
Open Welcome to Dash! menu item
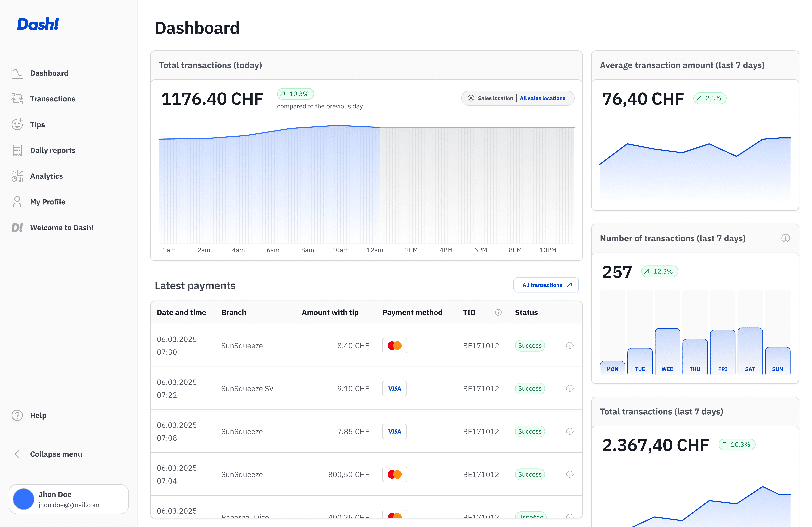61,228
